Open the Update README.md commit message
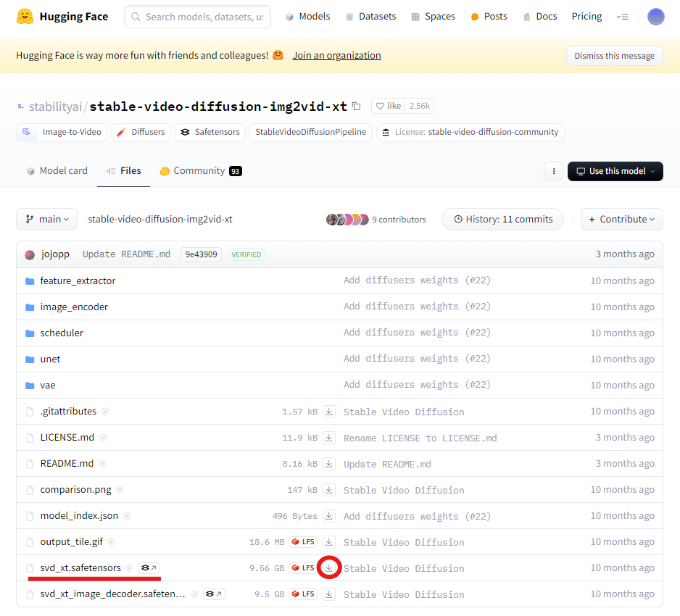This screenshot has width=680, height=616. (127, 254)
